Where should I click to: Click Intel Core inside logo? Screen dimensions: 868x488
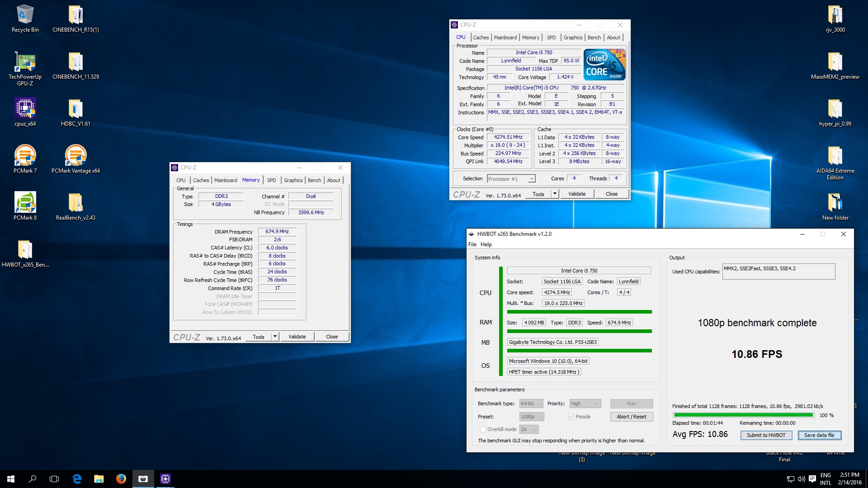[x=604, y=65]
